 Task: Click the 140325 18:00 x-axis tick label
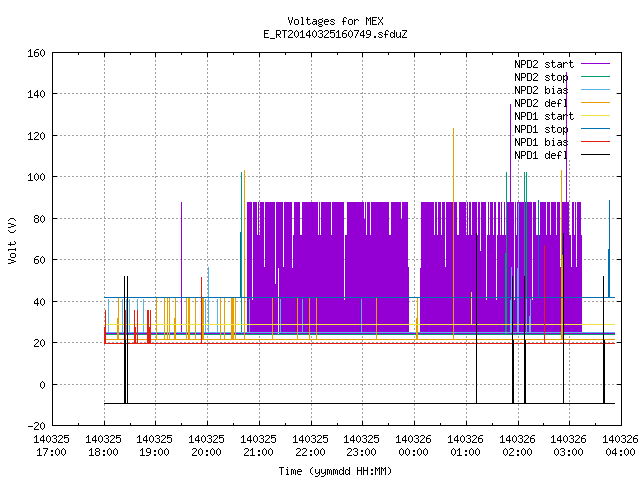pos(103,446)
